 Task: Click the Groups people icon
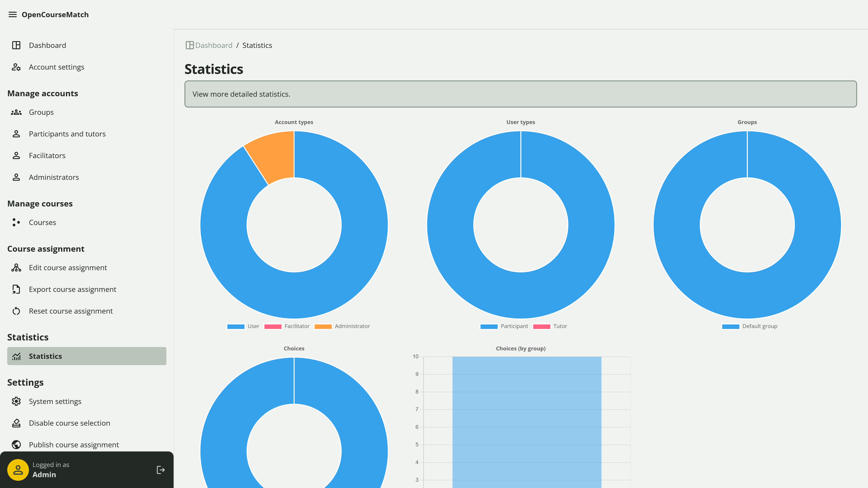click(16, 112)
